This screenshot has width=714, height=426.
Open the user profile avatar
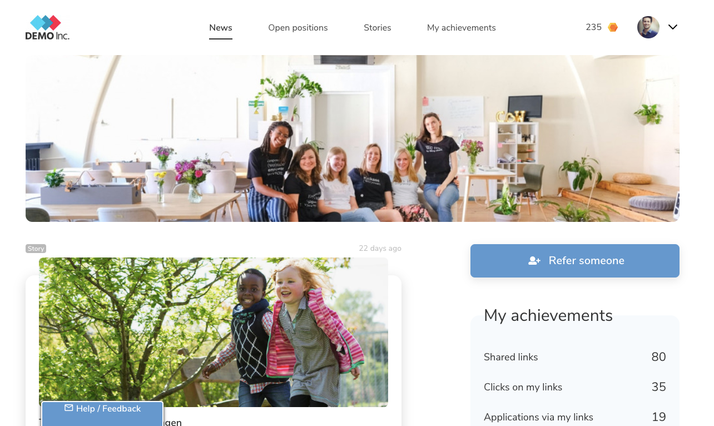[x=648, y=27]
